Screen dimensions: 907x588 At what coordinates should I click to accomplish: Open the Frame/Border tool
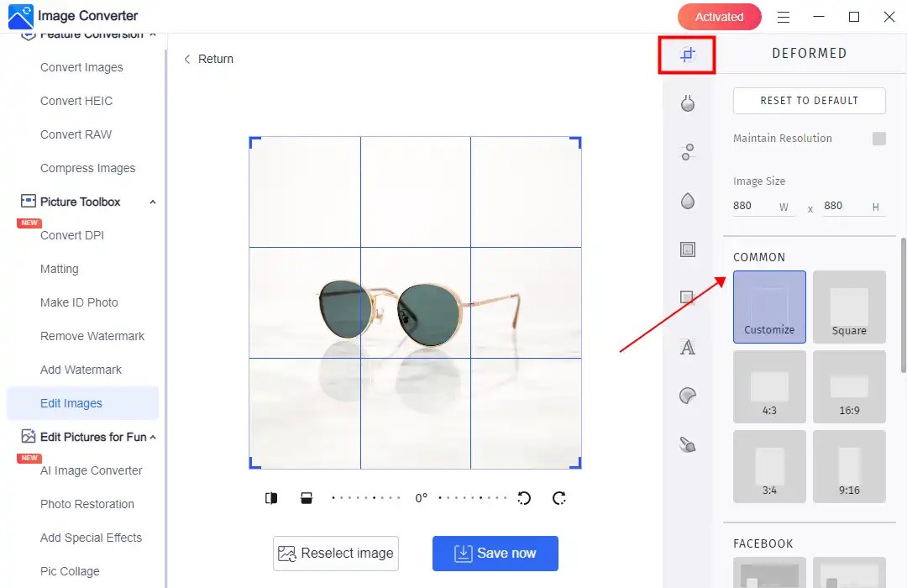[x=688, y=249]
